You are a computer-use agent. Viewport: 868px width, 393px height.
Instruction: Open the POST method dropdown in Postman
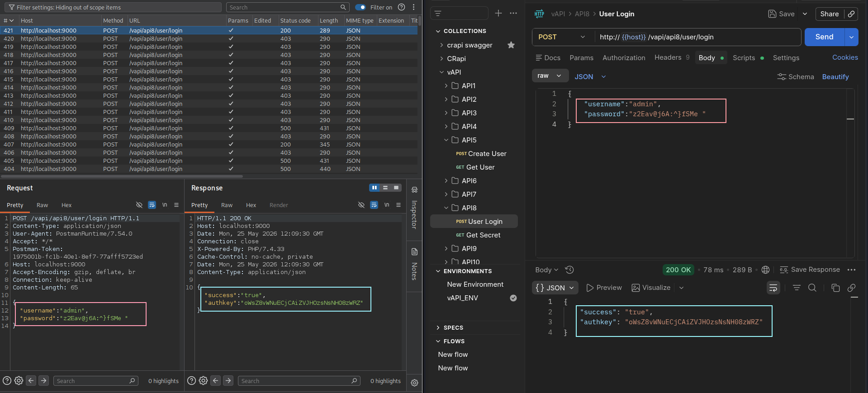point(562,37)
